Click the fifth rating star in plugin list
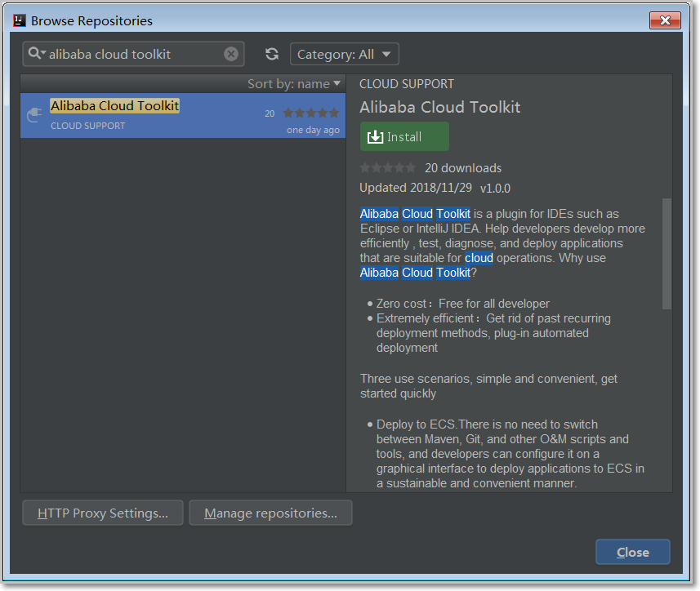Viewport: 700px width, 591px height. (x=333, y=113)
